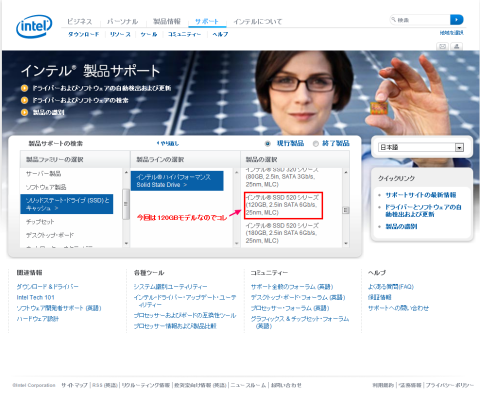Click down arrow of product family list scrollbar
This screenshot has height=399, width=480.
126,243
